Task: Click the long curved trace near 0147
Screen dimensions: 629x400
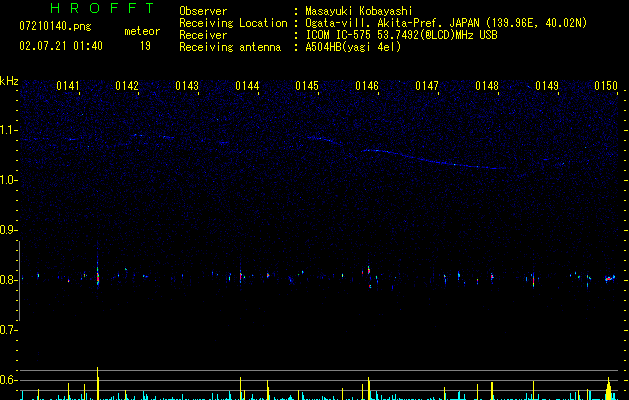Action: [433, 160]
